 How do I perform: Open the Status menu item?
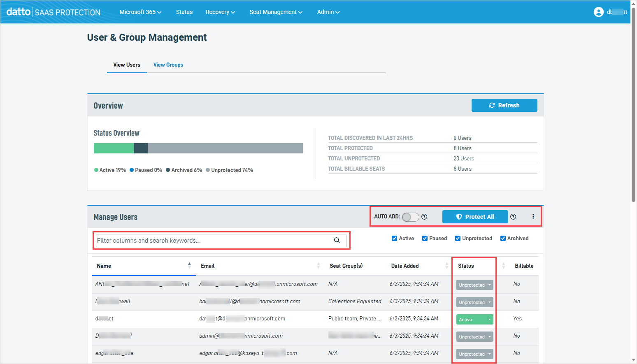184,12
